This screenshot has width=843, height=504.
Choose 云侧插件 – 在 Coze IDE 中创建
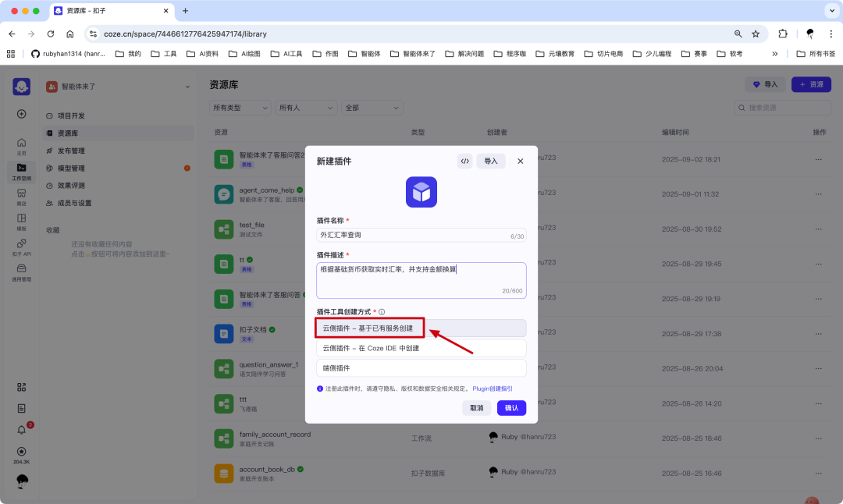421,347
